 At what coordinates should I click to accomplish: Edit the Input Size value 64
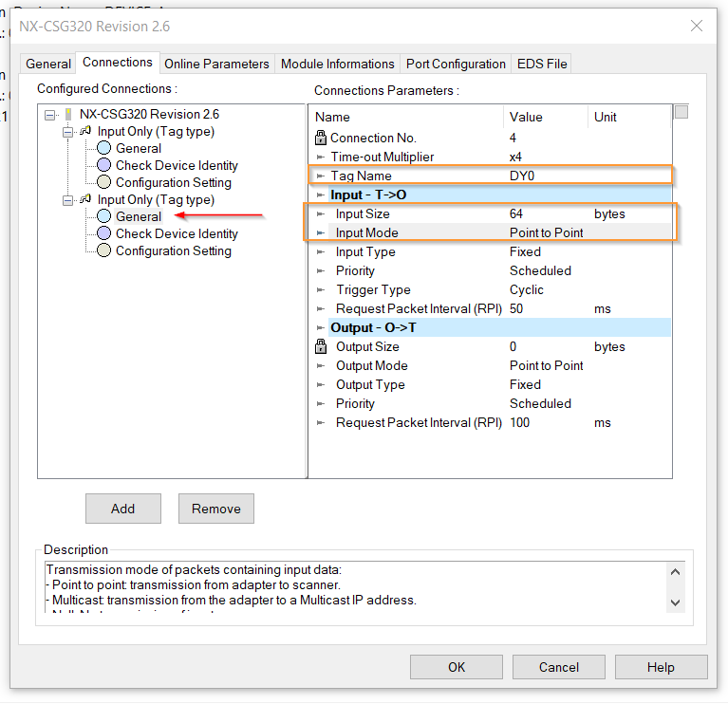pyautogui.click(x=515, y=213)
